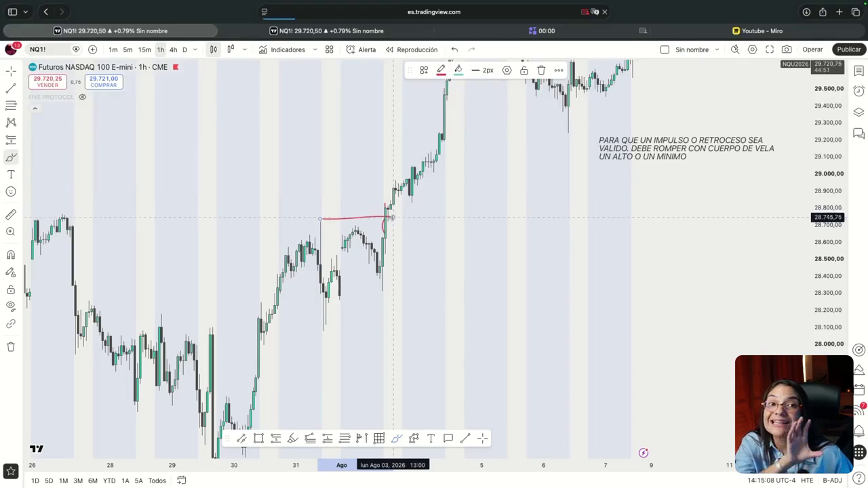Screen dimensions: 868x488
Task: Open the ruler measure tool
Action: 11,215
